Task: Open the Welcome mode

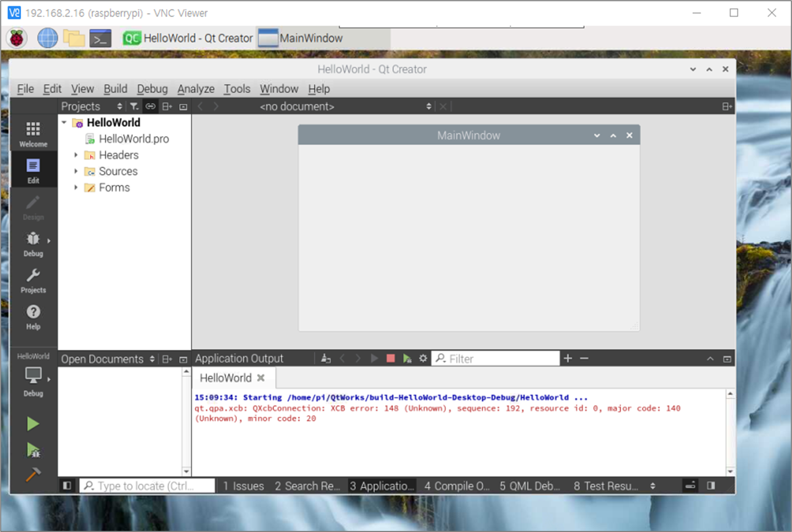Action: (33, 134)
